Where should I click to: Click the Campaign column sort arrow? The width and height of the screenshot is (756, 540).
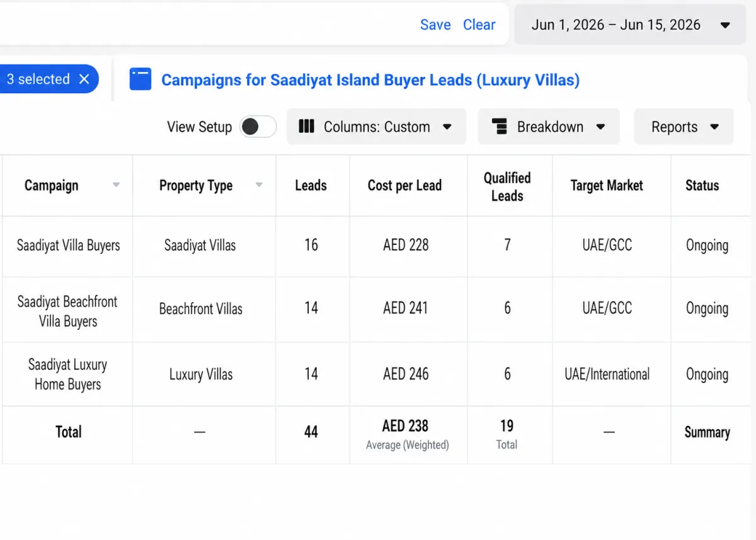[116, 185]
